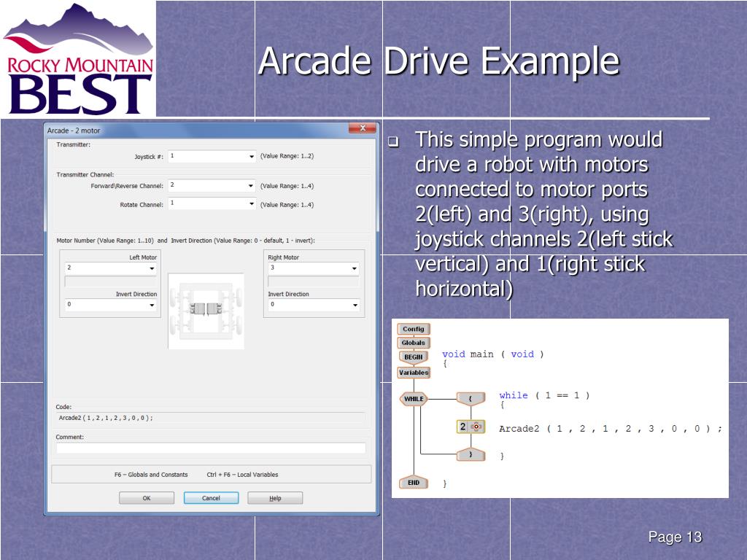Click the opening brace block of the loop
The image size is (747, 560).
471,399
